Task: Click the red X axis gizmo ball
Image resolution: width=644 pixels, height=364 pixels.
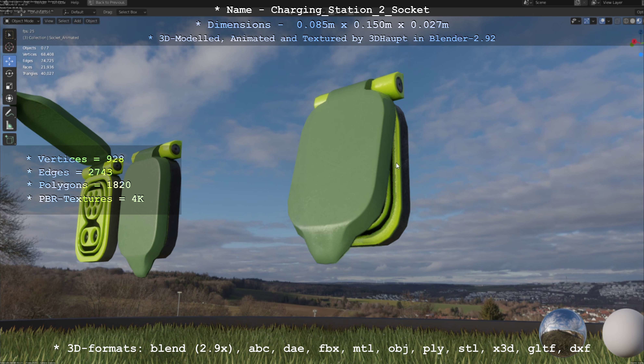Action: tap(634, 41)
